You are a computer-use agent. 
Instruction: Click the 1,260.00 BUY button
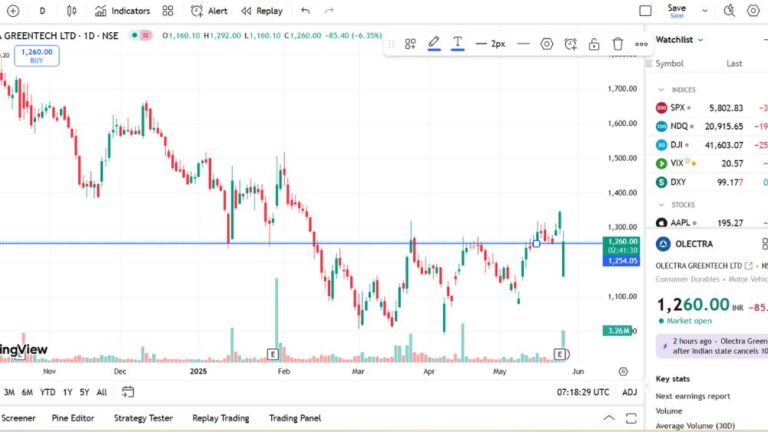point(37,56)
